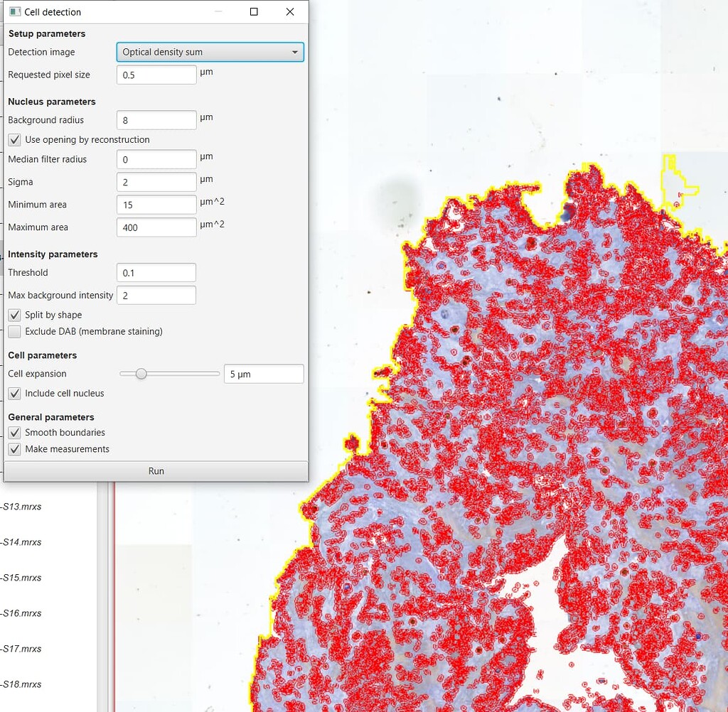Select the S14.mrxs image entry
The height and width of the screenshot is (712, 728).
tap(21, 542)
